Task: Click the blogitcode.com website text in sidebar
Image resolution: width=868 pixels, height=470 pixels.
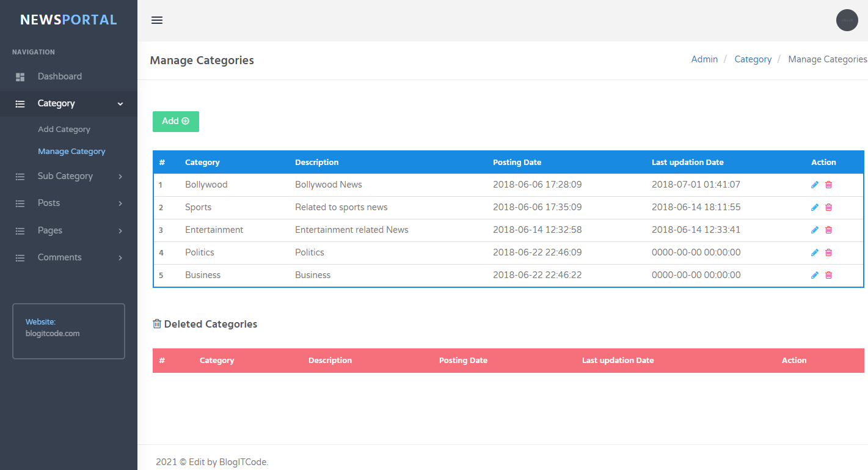Action: pyautogui.click(x=52, y=333)
